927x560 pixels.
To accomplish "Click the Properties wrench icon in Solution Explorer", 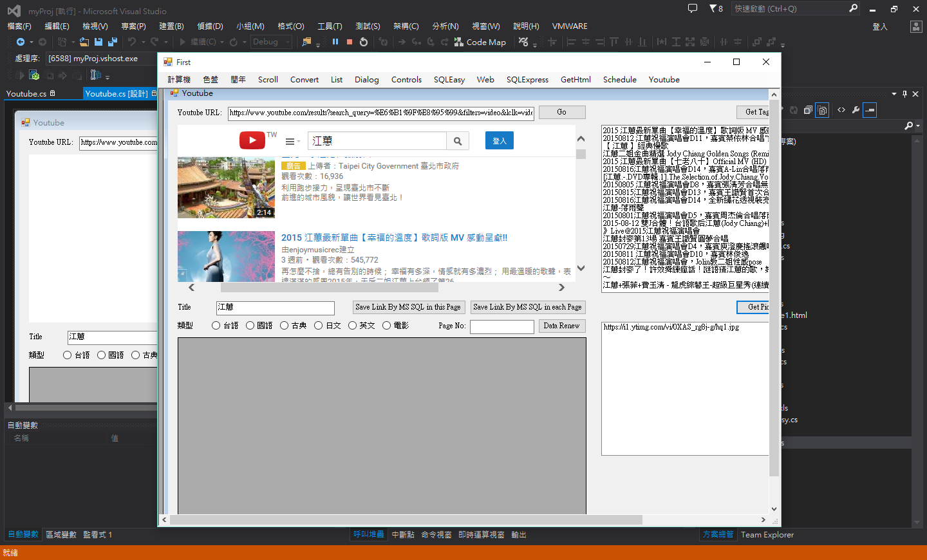I will [856, 110].
